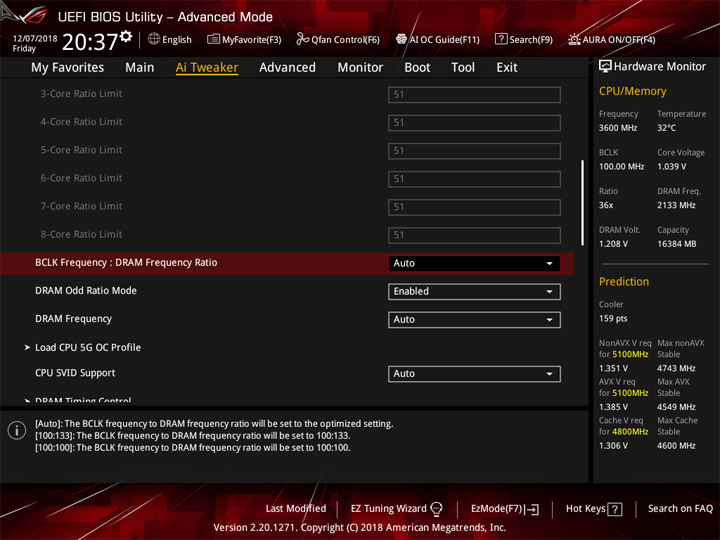Viewport: 720px width, 540px height.
Task: Click the settings list scrollbar
Action: pos(582,202)
